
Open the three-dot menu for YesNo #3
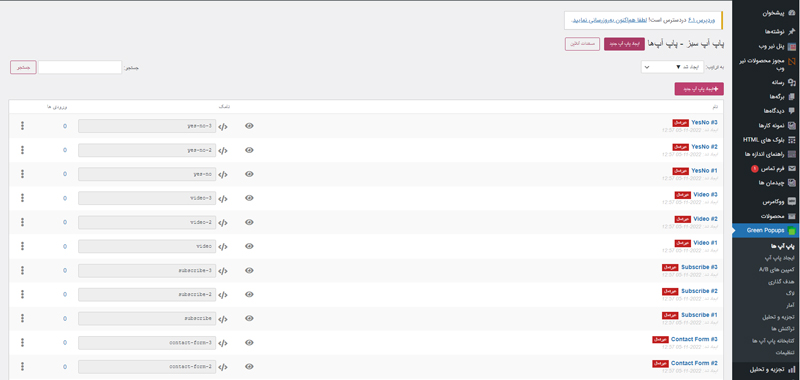tap(22, 126)
